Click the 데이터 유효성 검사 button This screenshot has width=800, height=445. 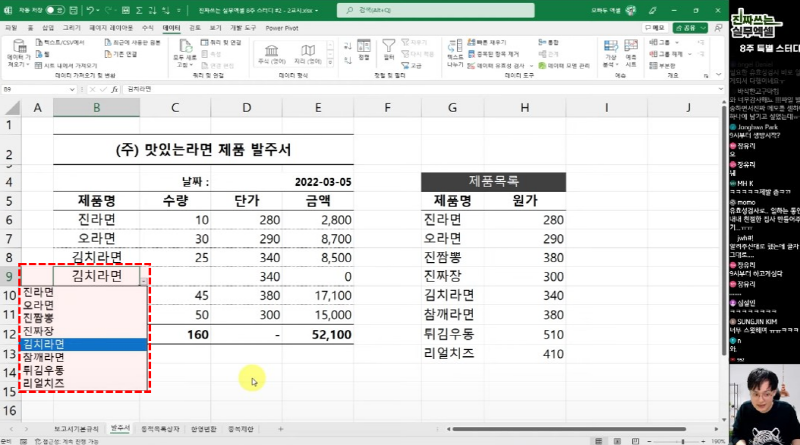(x=496, y=66)
